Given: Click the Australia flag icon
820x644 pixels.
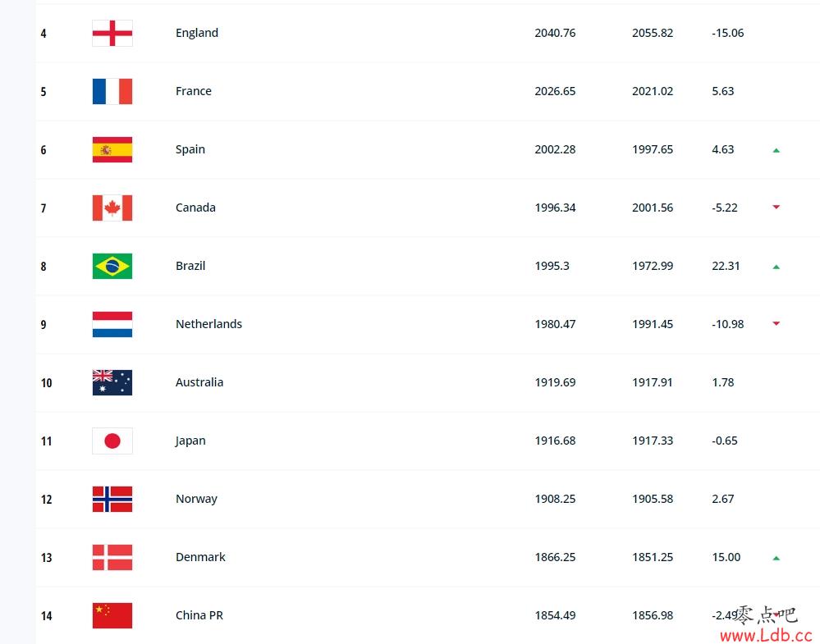Looking at the screenshot, I should tap(112, 382).
